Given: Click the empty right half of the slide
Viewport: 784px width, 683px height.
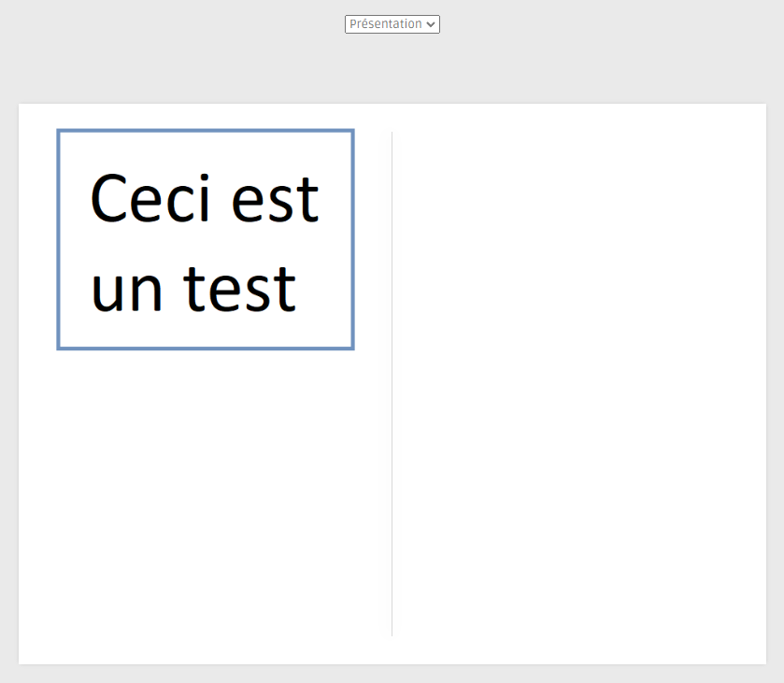Looking at the screenshot, I should [579, 384].
